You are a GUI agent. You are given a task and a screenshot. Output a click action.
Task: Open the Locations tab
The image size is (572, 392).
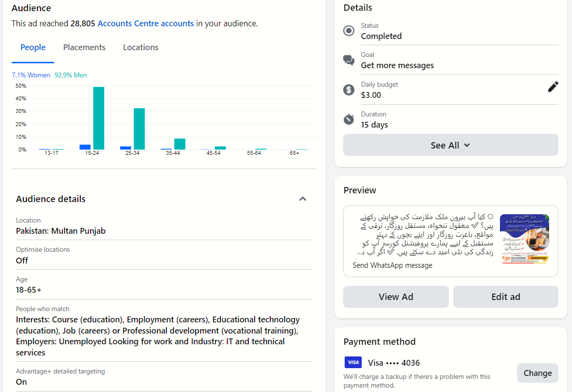click(x=141, y=47)
